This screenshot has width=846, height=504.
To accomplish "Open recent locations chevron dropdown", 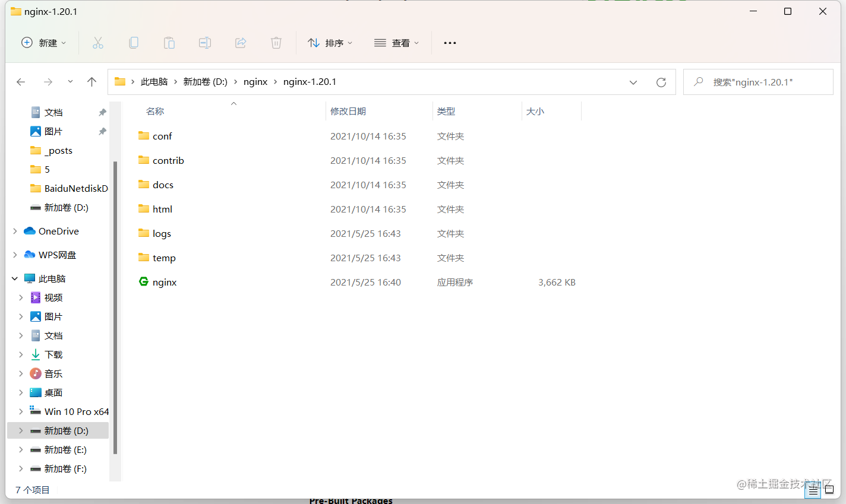I will (70, 82).
